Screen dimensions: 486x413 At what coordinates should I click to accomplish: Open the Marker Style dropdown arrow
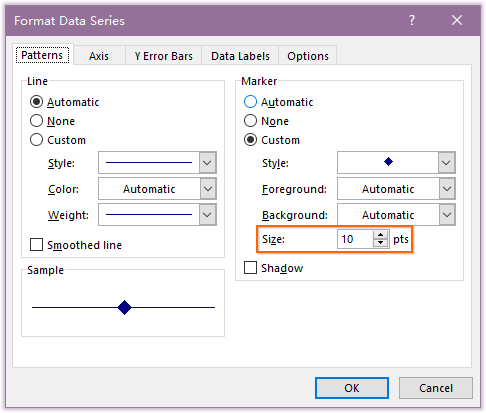[446, 163]
